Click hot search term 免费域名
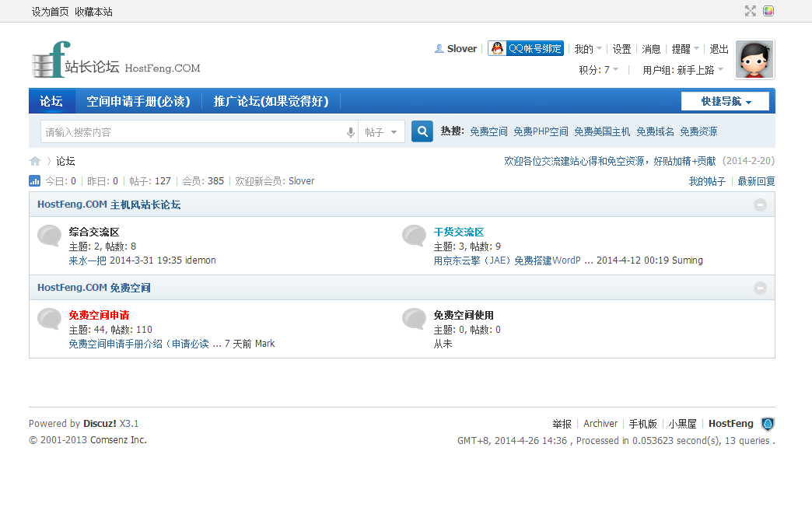Image resolution: width=812 pixels, height=507 pixels. click(655, 131)
